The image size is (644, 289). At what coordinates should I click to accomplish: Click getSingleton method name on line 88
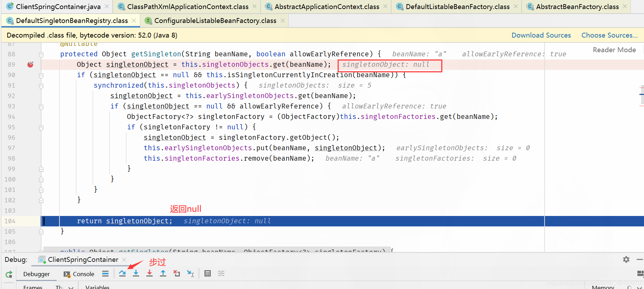(x=156, y=54)
